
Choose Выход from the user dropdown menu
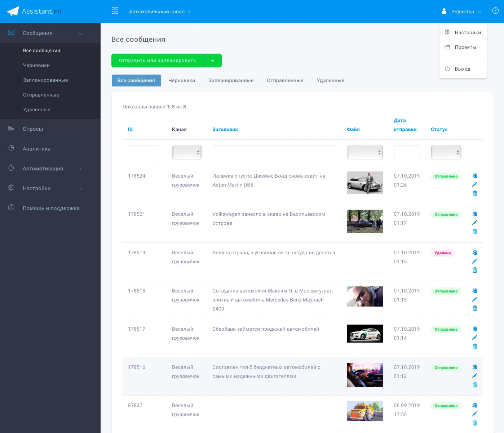(x=463, y=69)
